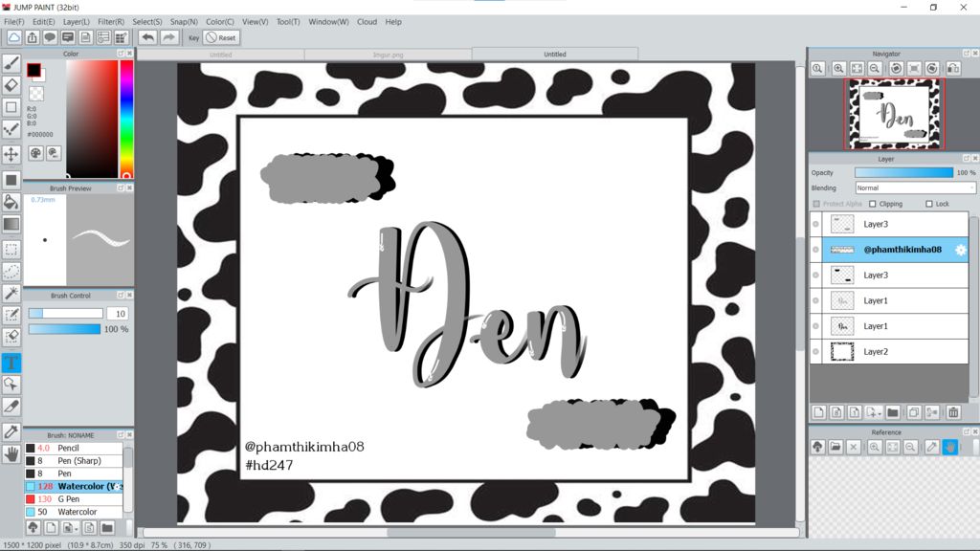This screenshot has width=980, height=551.
Task: Click the layer Opacity slider
Action: [903, 172]
